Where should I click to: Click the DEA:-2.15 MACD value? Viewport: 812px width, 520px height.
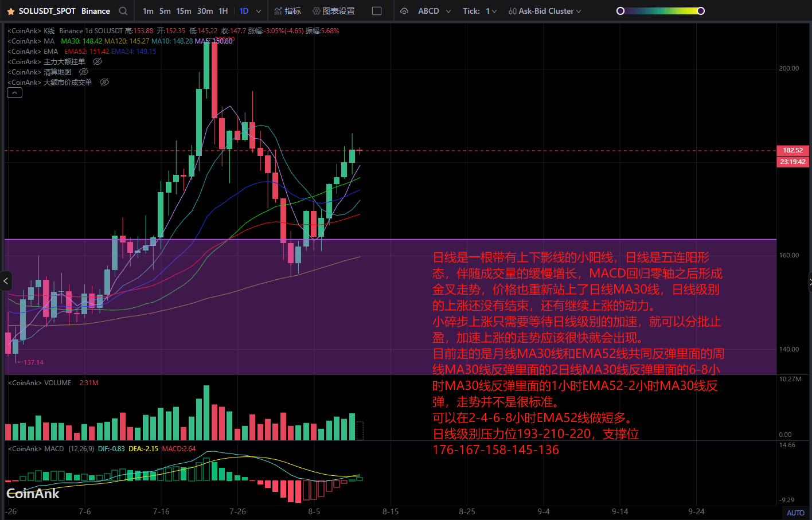143,448
